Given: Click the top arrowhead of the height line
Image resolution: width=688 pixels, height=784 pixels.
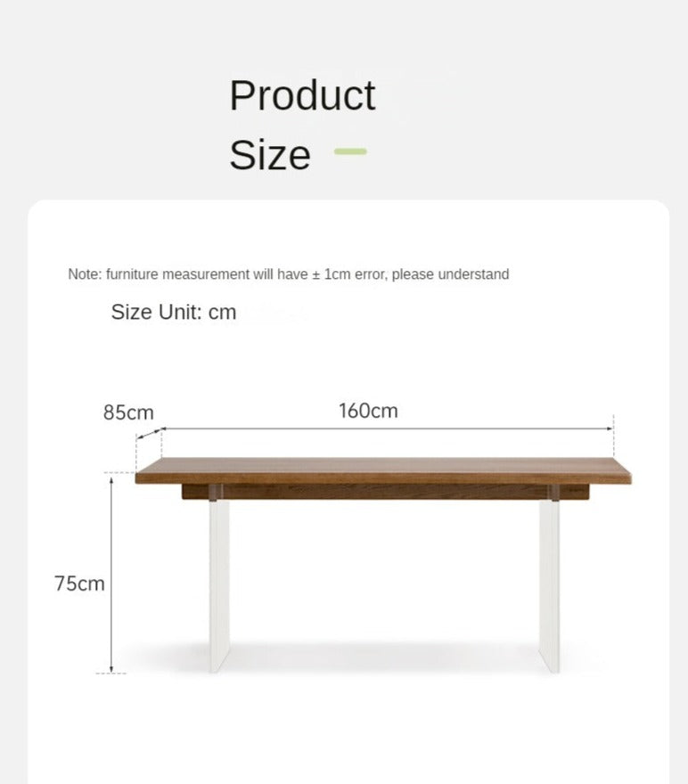Looking at the screenshot, I should click(111, 479).
